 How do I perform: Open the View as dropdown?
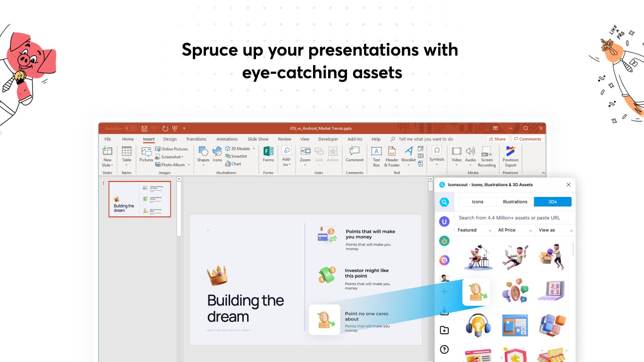tap(556, 230)
